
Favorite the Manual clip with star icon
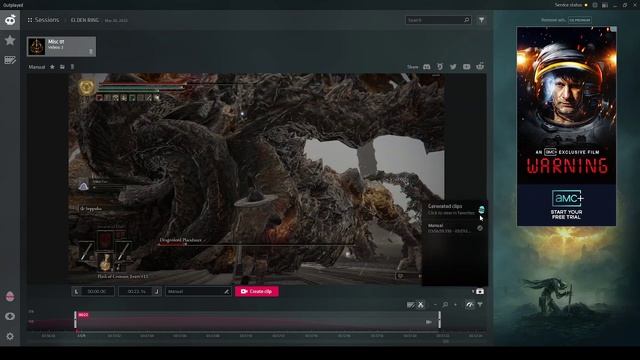click(x=52, y=67)
